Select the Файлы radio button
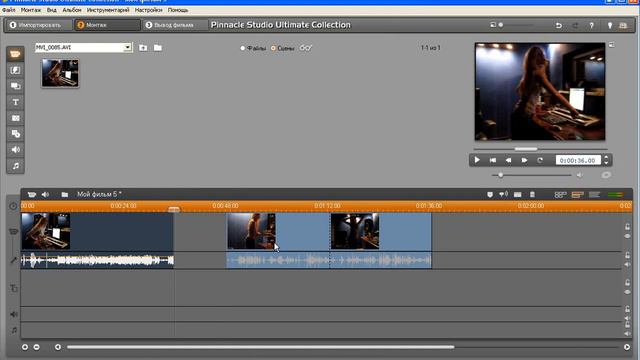The height and width of the screenshot is (360, 640). [x=242, y=48]
